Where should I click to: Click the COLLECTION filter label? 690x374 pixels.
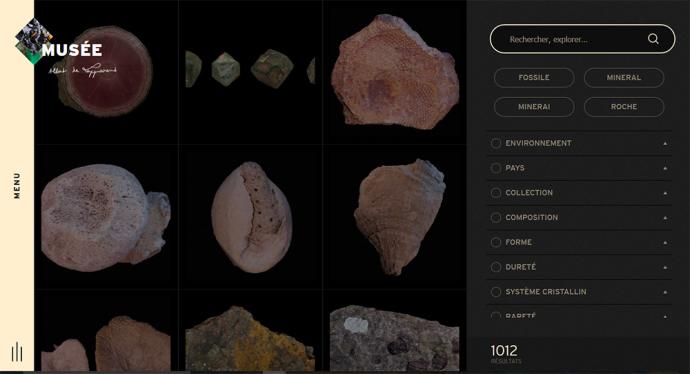point(529,193)
